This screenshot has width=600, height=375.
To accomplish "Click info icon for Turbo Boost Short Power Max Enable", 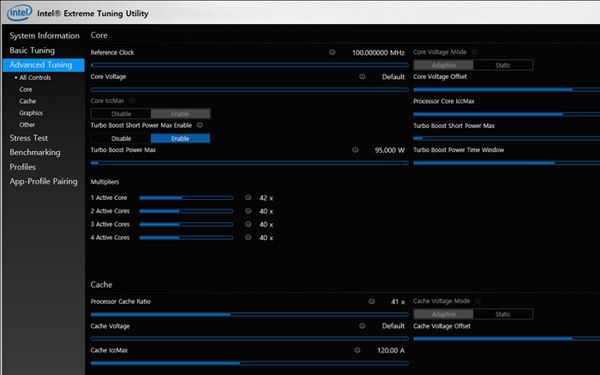I will tap(200, 125).
